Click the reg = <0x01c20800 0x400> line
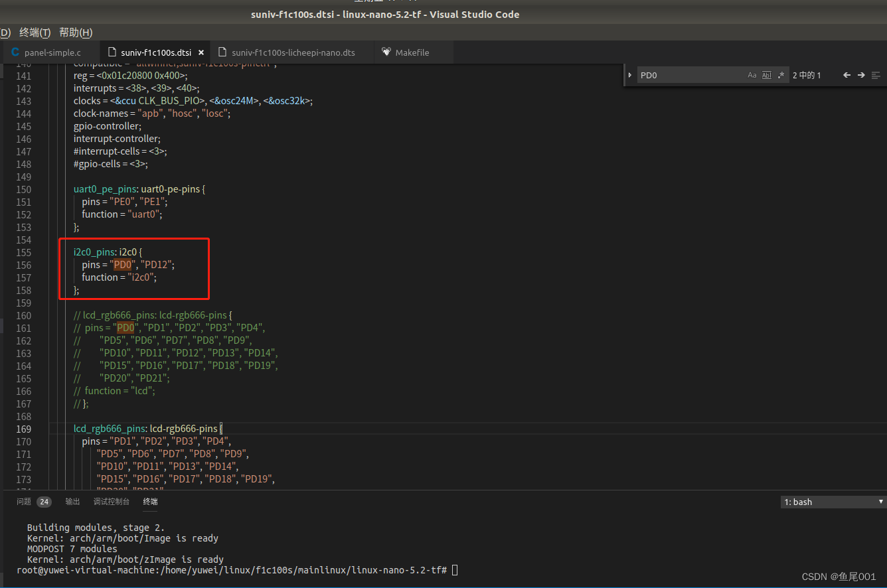The image size is (887, 588). point(131,76)
